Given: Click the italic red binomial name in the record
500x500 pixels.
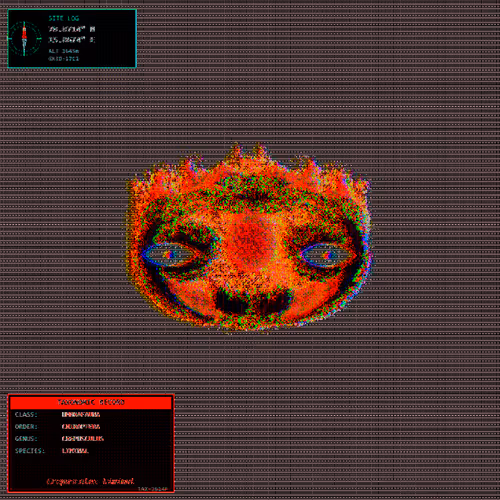Looking at the screenshot, I should (90, 481).
